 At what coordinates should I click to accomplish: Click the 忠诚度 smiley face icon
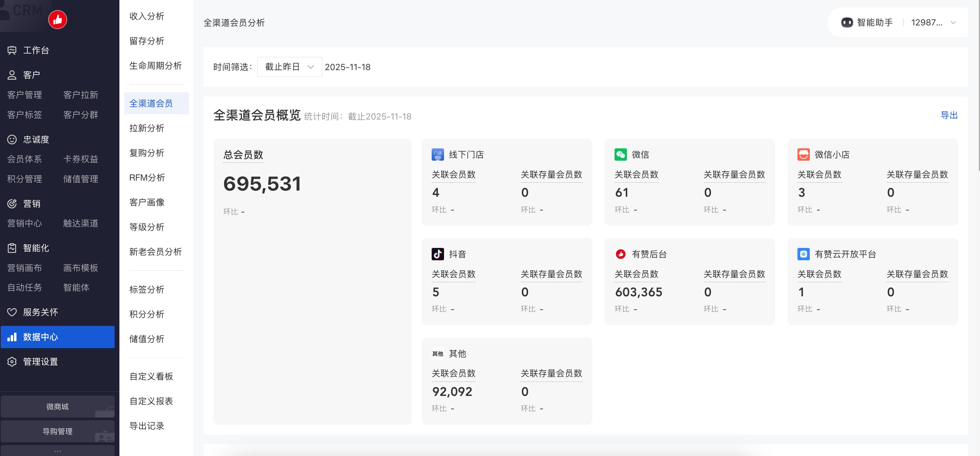[x=12, y=139]
